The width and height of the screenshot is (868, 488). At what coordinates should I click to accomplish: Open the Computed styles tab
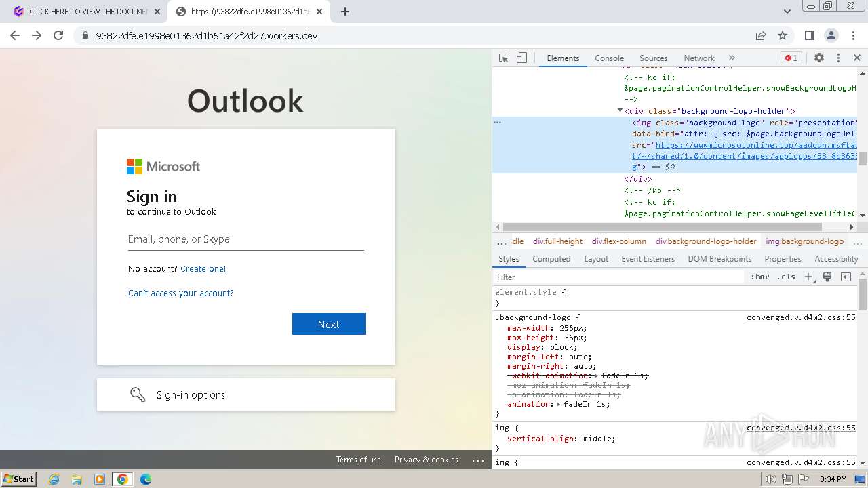point(551,259)
